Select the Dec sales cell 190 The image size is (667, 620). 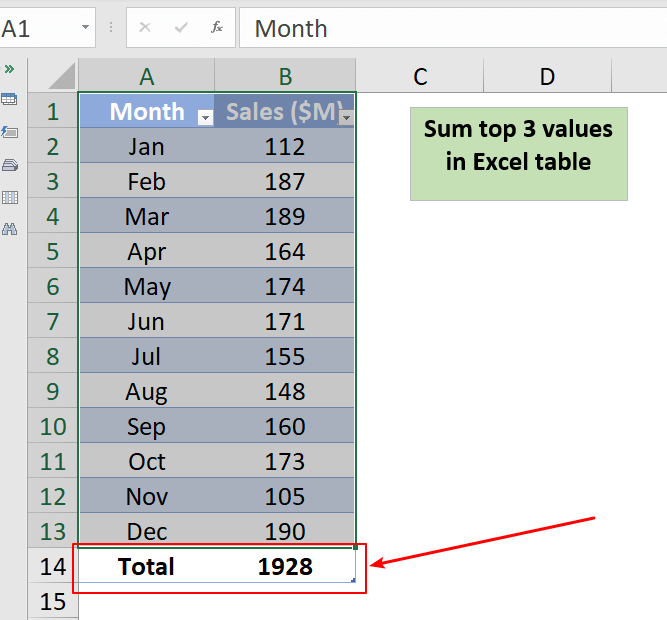285,531
